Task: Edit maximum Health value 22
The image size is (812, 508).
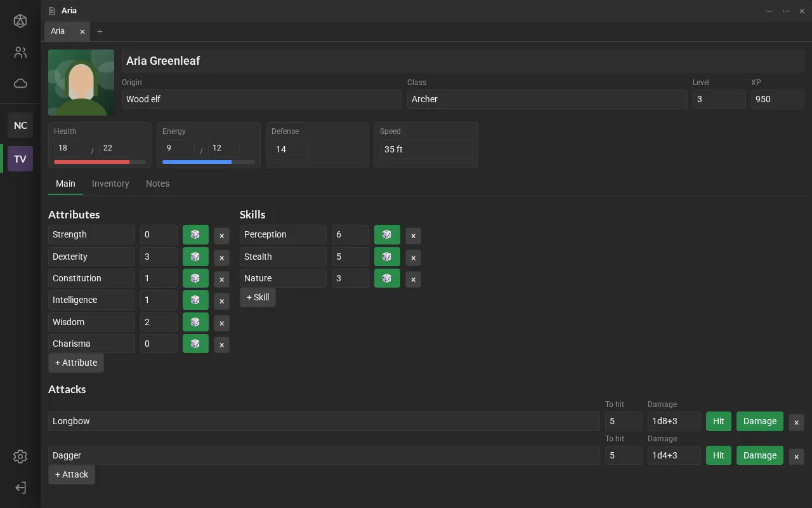Action: (115, 149)
